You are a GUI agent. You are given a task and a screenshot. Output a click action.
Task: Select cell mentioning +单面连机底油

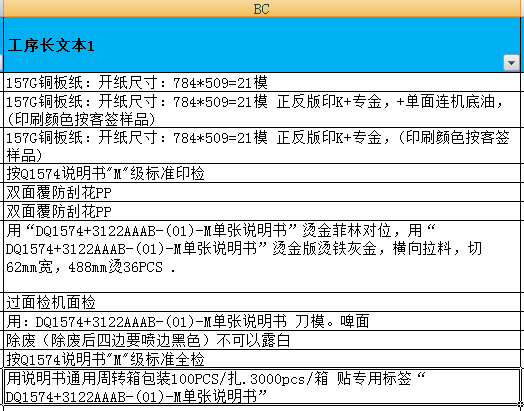262,109
